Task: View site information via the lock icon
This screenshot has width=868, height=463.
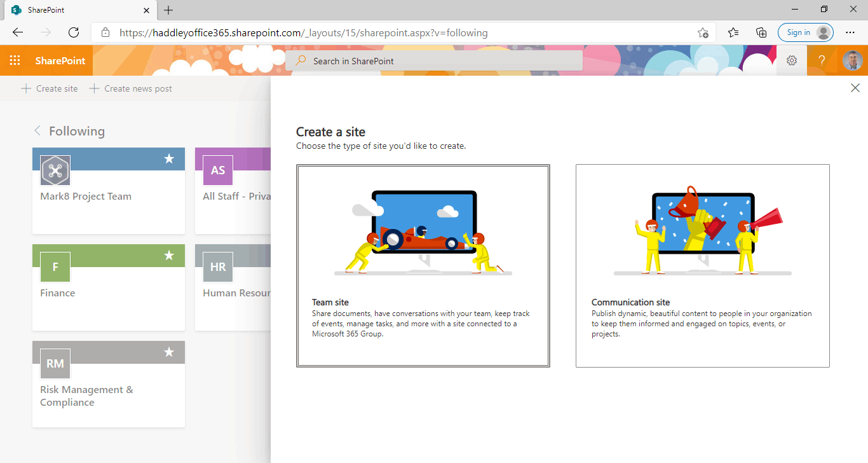Action: click(105, 32)
